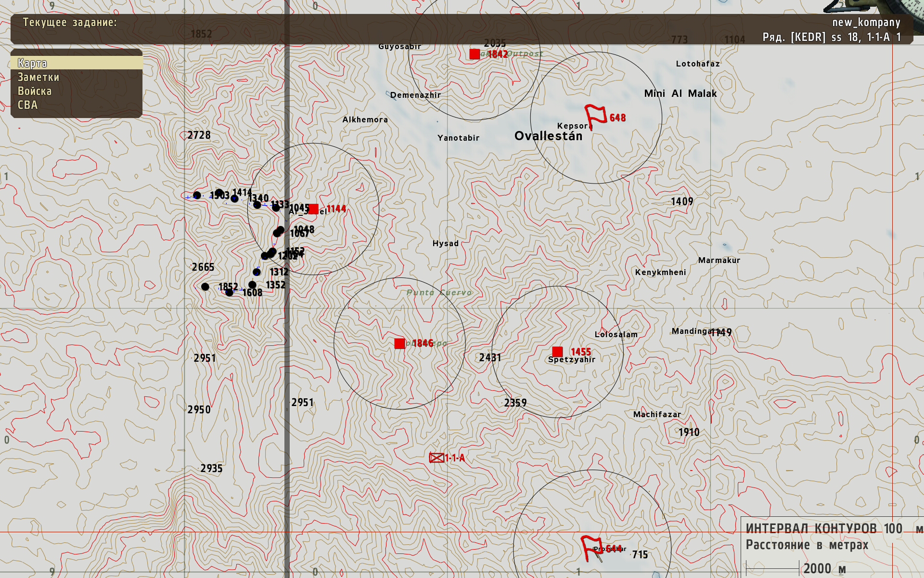
Task: Click the Guyosabir town label
Action: point(399,46)
